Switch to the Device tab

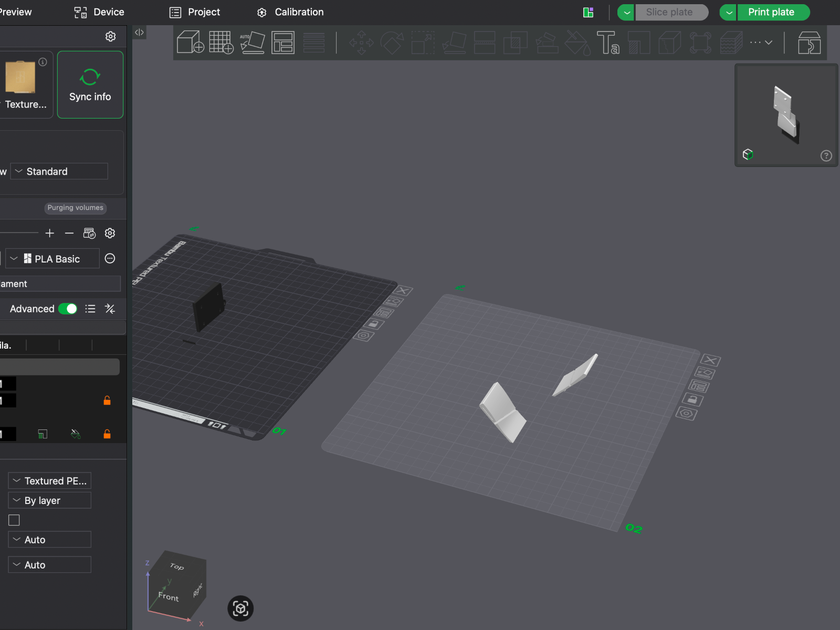tap(99, 12)
